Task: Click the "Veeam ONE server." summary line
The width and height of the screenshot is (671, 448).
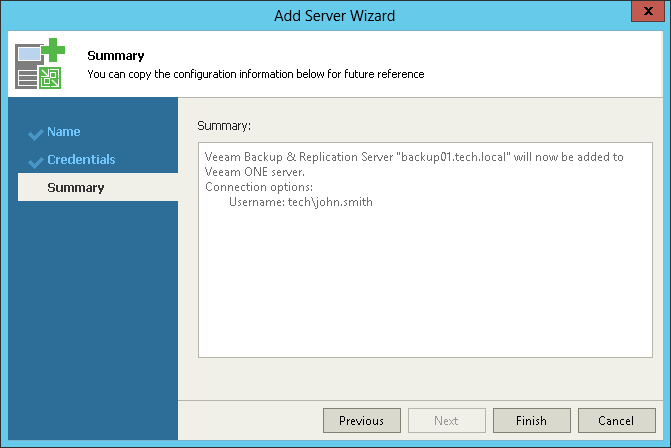Action: tap(255, 172)
